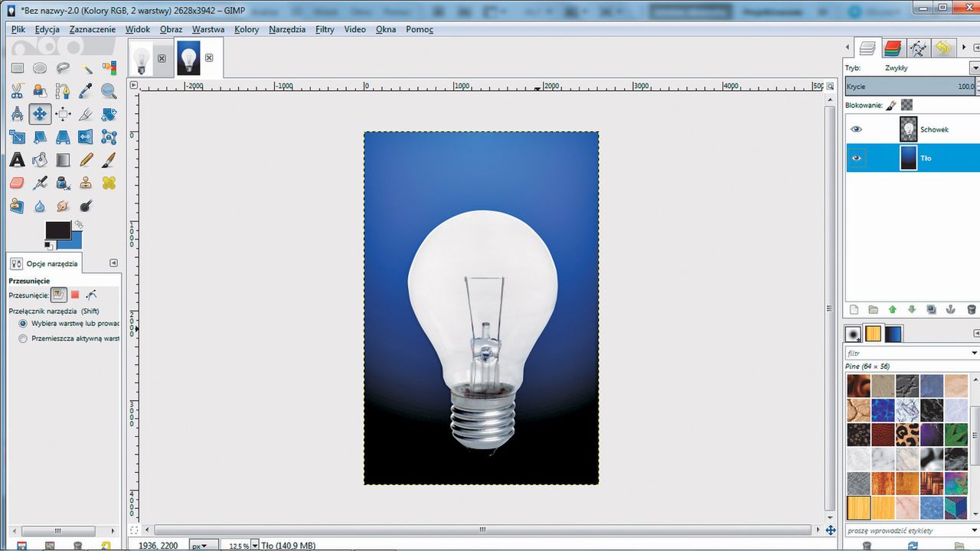The image size is (980, 551).
Task: Toggle visibility of the Schowek layer
Action: point(857,129)
